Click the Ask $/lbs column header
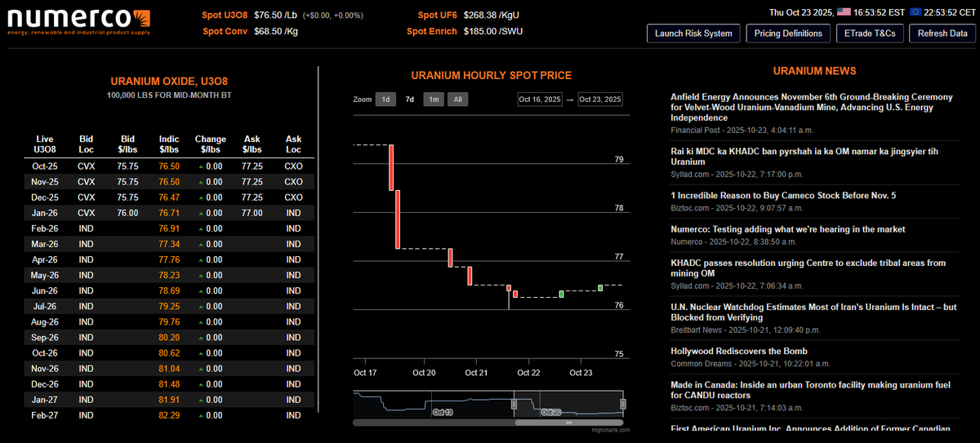The image size is (980, 443). 252,144
